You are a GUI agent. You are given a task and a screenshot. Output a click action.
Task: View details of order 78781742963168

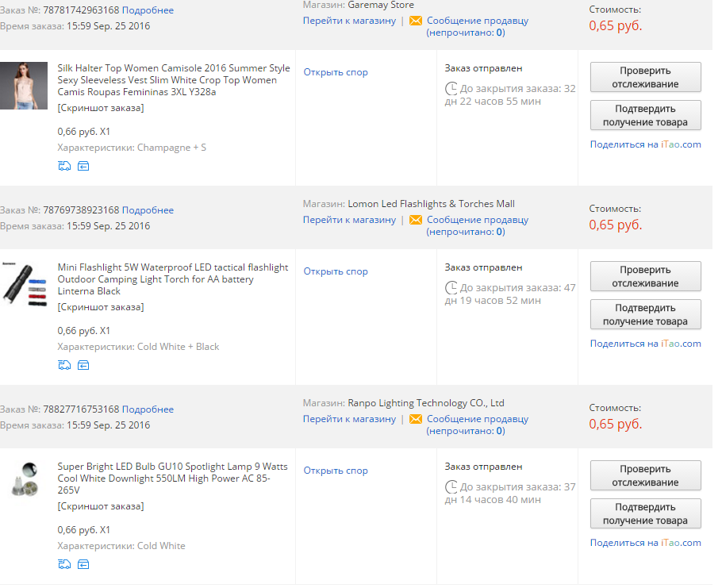point(148,10)
